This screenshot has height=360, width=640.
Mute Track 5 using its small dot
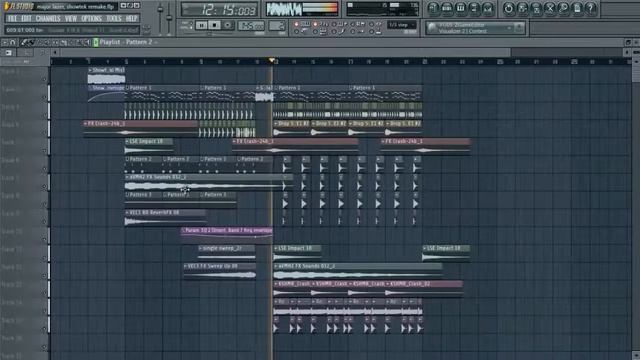tap(44, 151)
